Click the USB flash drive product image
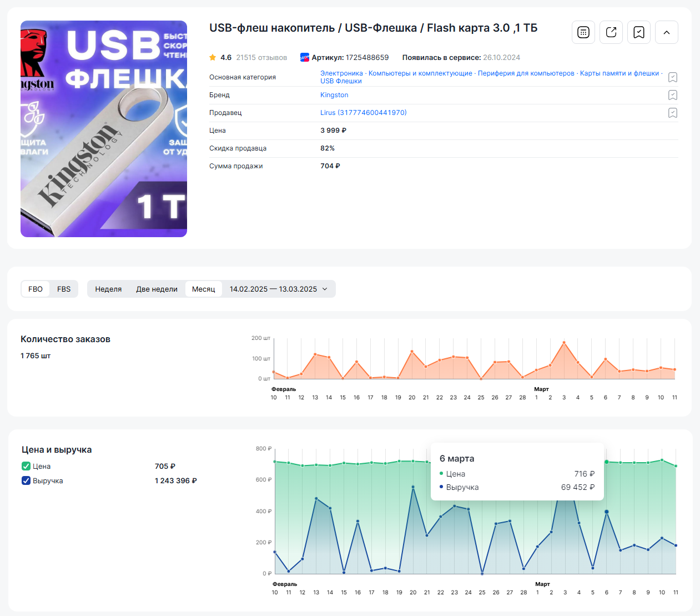Viewport: 700px width, 616px height. pyautogui.click(x=104, y=129)
